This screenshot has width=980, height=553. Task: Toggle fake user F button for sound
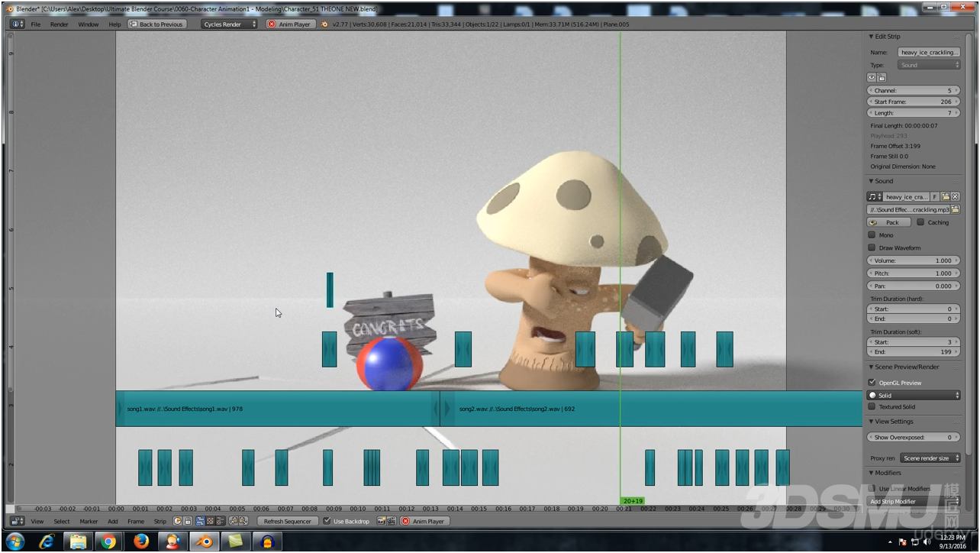pos(934,197)
